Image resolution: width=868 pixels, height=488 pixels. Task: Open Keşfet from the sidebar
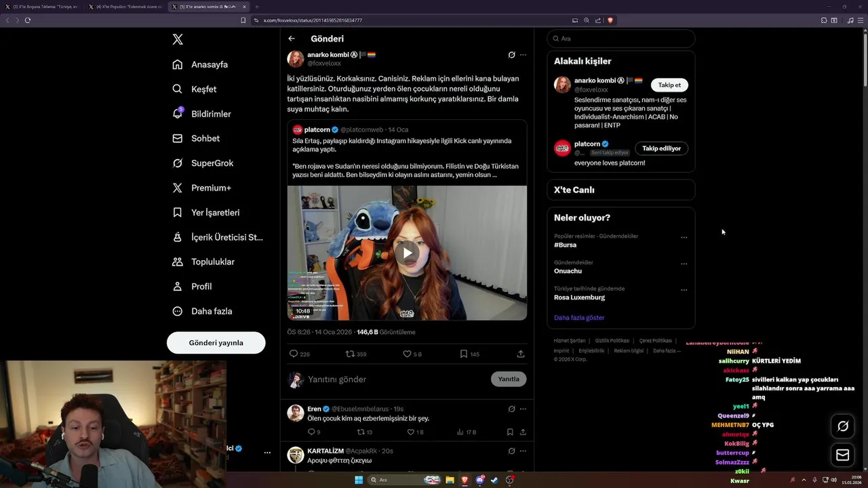point(195,89)
